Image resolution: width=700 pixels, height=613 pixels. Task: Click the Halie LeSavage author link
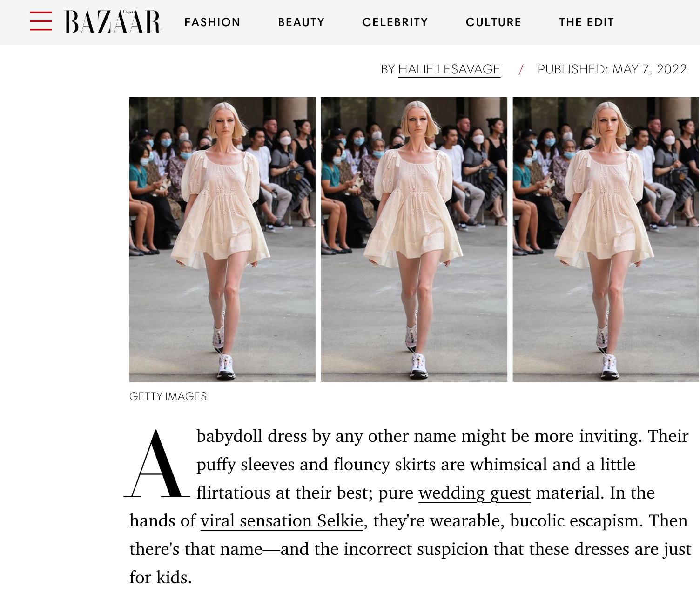tap(449, 69)
